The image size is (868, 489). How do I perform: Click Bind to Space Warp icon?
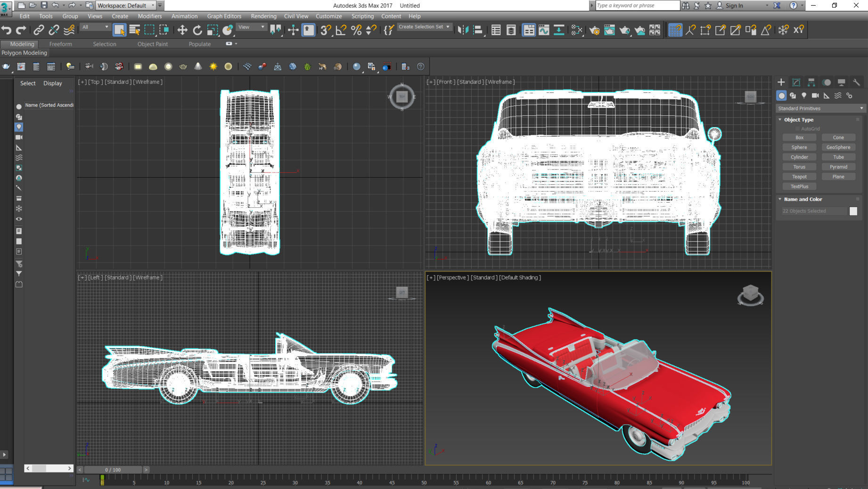(x=69, y=30)
